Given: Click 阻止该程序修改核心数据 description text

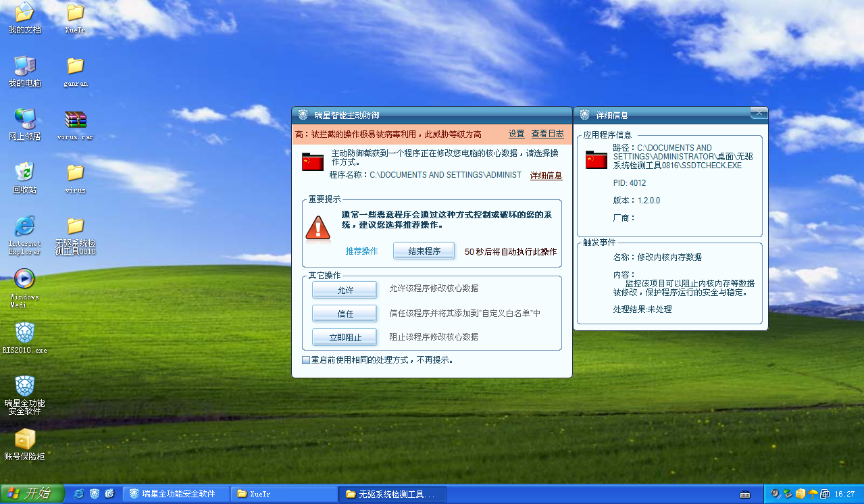Looking at the screenshot, I should click(x=434, y=337).
